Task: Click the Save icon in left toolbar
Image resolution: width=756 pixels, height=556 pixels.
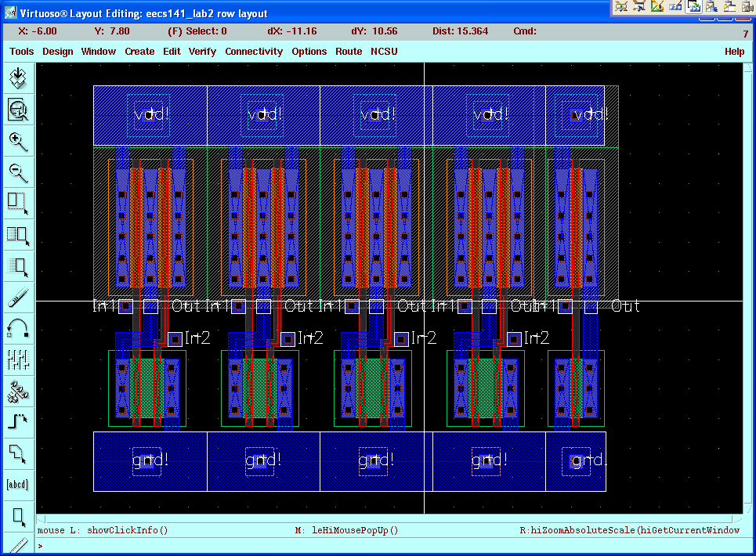Action: [18, 78]
